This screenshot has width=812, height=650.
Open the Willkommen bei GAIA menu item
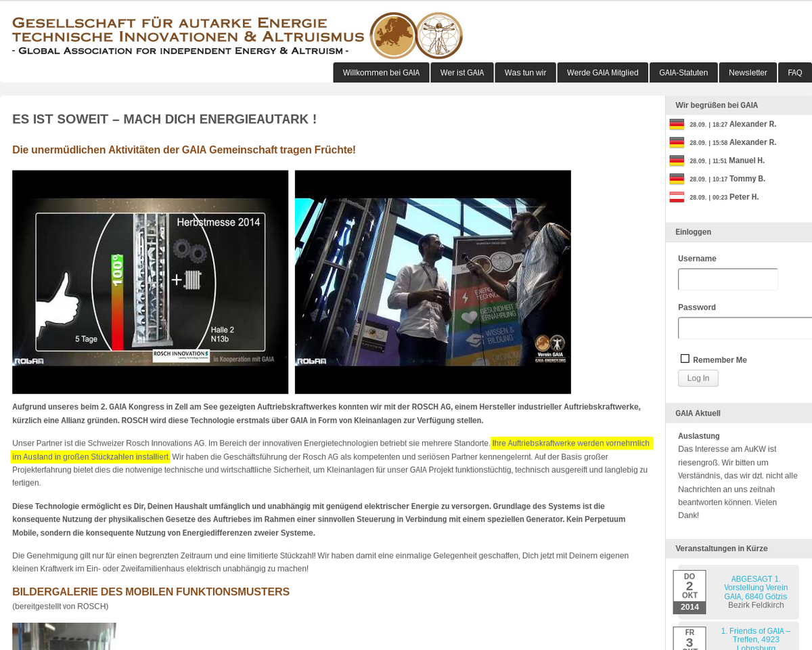(x=381, y=72)
